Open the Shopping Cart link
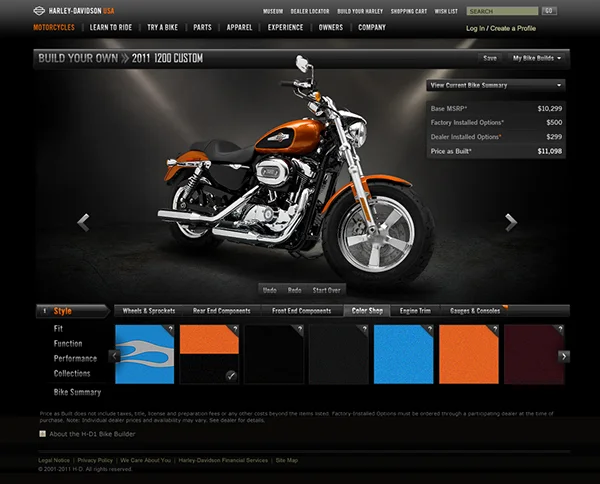The width and height of the screenshot is (600, 484). (x=409, y=11)
